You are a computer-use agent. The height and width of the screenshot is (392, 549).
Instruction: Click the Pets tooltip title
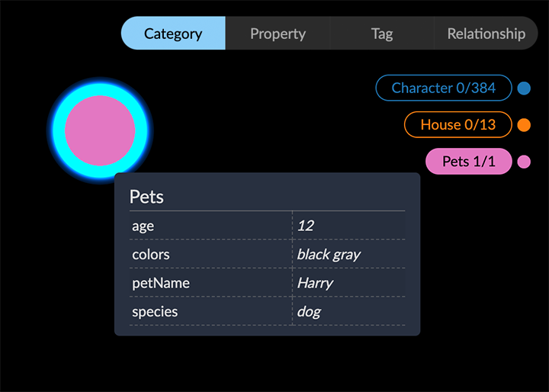click(x=146, y=197)
